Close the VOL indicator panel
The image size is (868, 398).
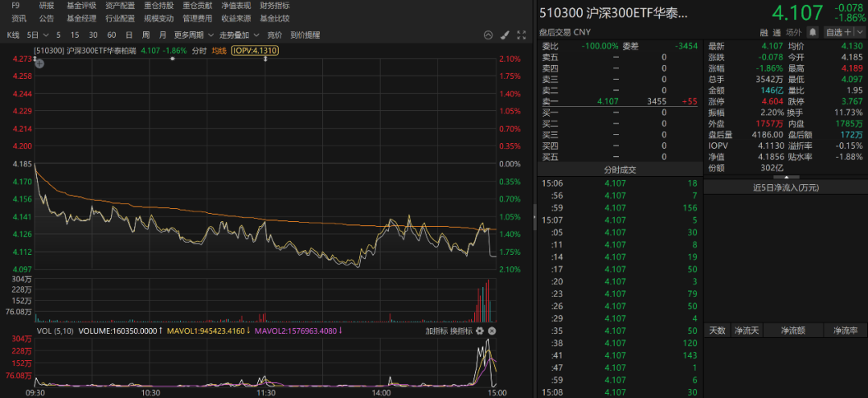tap(492, 331)
